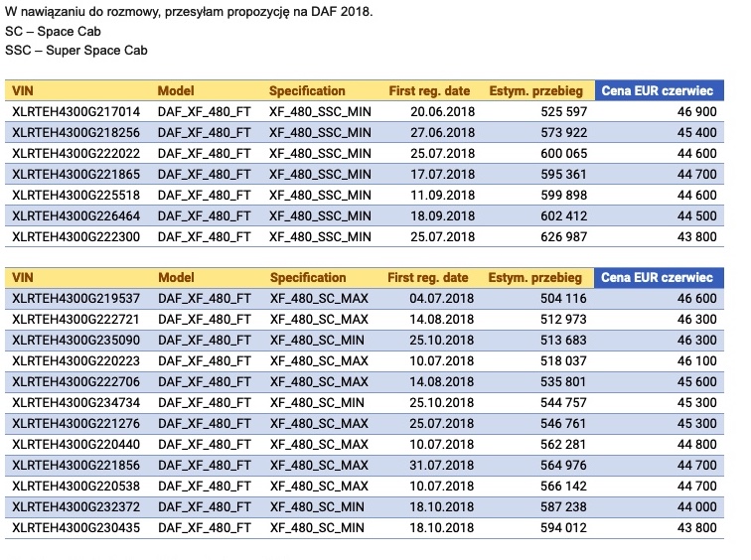Click price 45 600
Screen dimensions: 751x560
(x=697, y=382)
